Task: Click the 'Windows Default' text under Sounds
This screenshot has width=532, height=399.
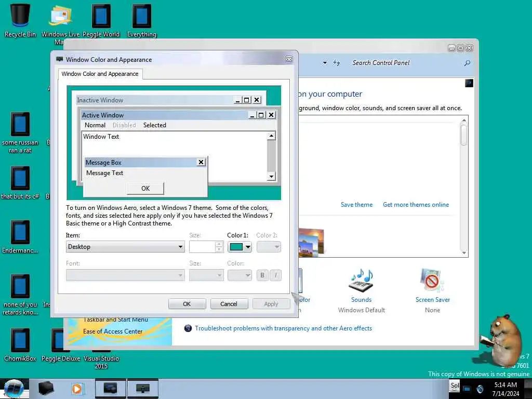Action: click(362, 310)
